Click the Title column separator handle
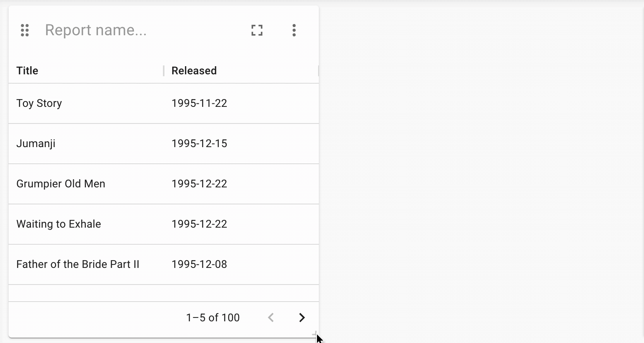The width and height of the screenshot is (644, 343). coord(164,71)
